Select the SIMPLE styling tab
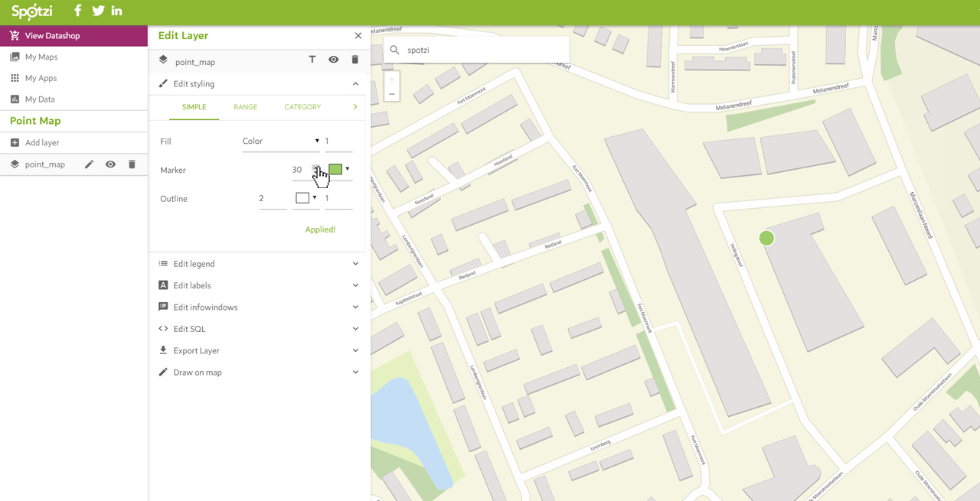The image size is (980, 501). coord(194,107)
